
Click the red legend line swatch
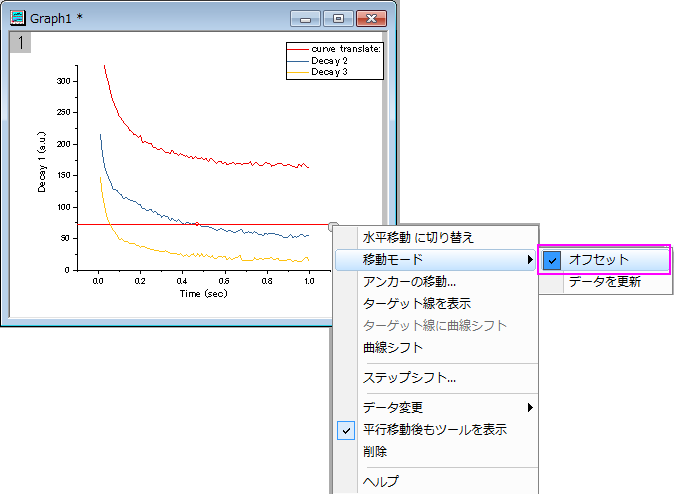click(x=298, y=50)
